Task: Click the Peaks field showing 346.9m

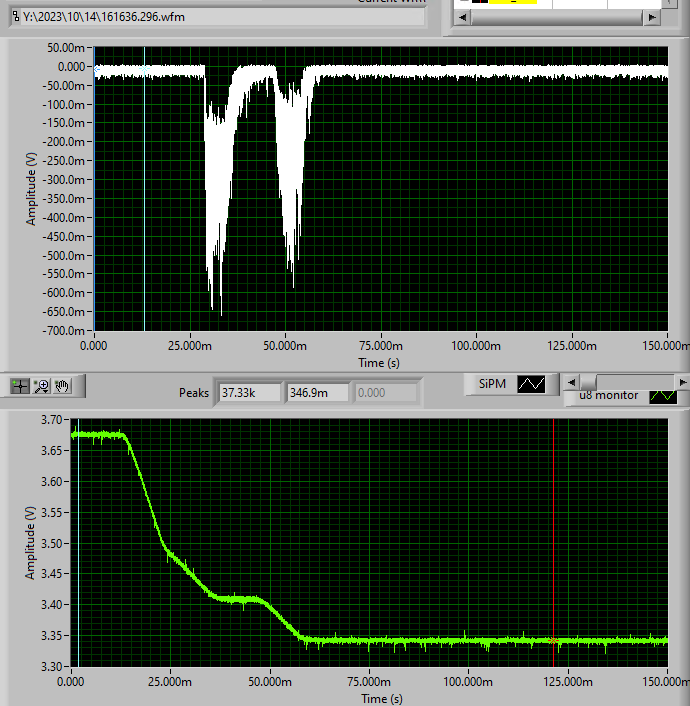Action: 318,393
